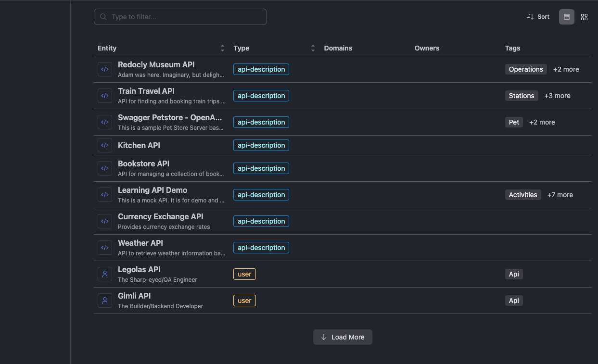Click 'The Builder/Backend Developer' description

tap(161, 306)
